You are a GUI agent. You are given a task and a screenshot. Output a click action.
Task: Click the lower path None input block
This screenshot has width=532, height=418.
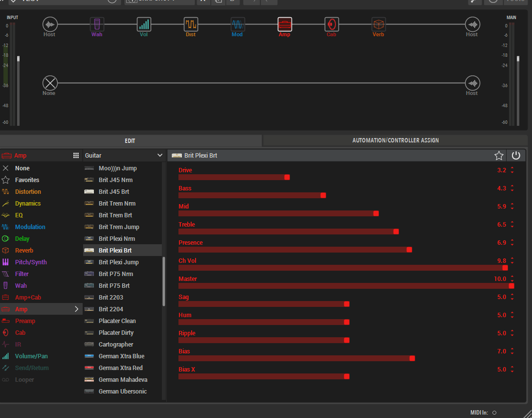tap(50, 83)
